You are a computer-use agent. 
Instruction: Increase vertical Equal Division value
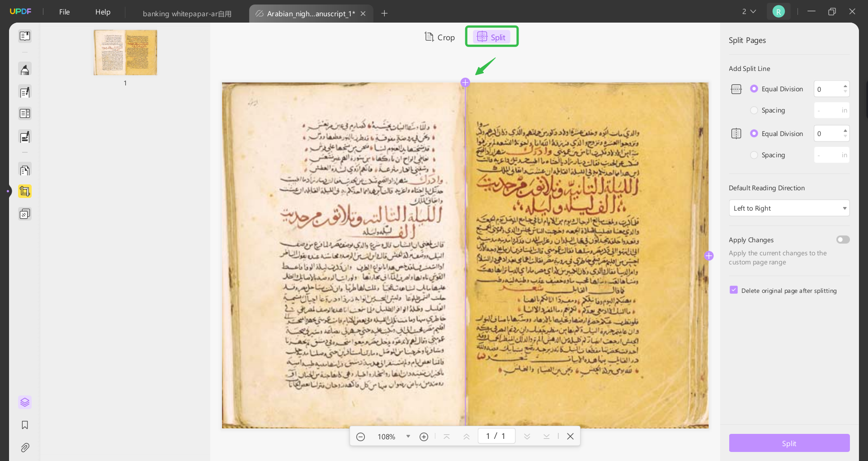tap(845, 131)
